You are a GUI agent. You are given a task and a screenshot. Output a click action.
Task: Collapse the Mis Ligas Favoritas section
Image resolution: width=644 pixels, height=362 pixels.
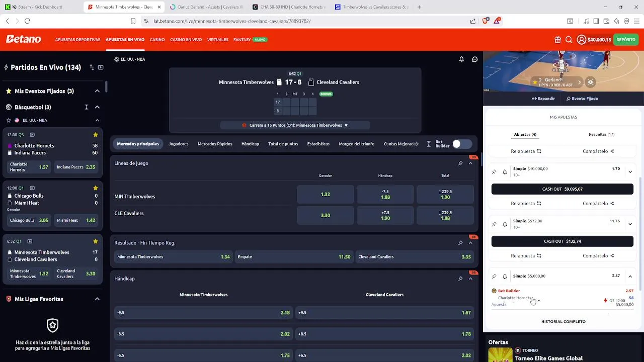pyautogui.click(x=97, y=299)
